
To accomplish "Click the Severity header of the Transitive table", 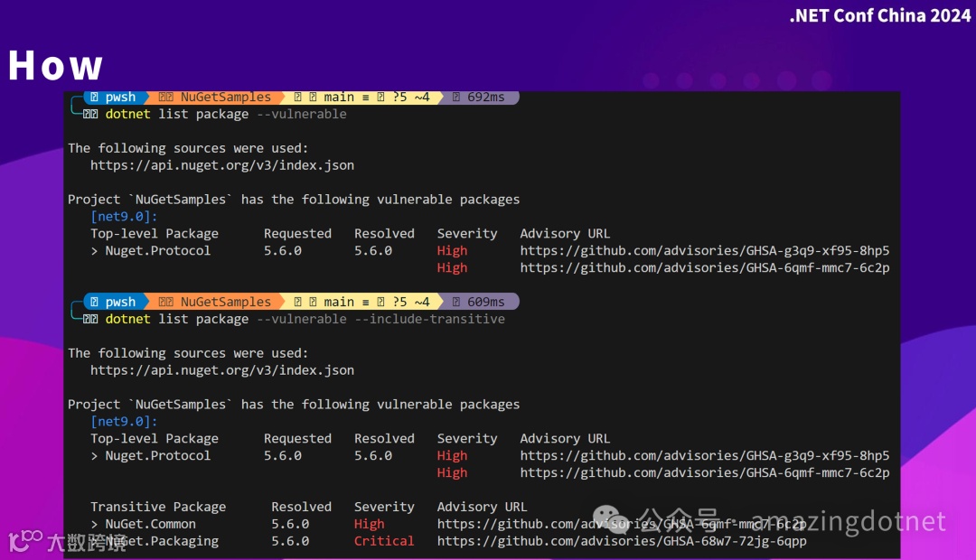I will click(x=384, y=507).
